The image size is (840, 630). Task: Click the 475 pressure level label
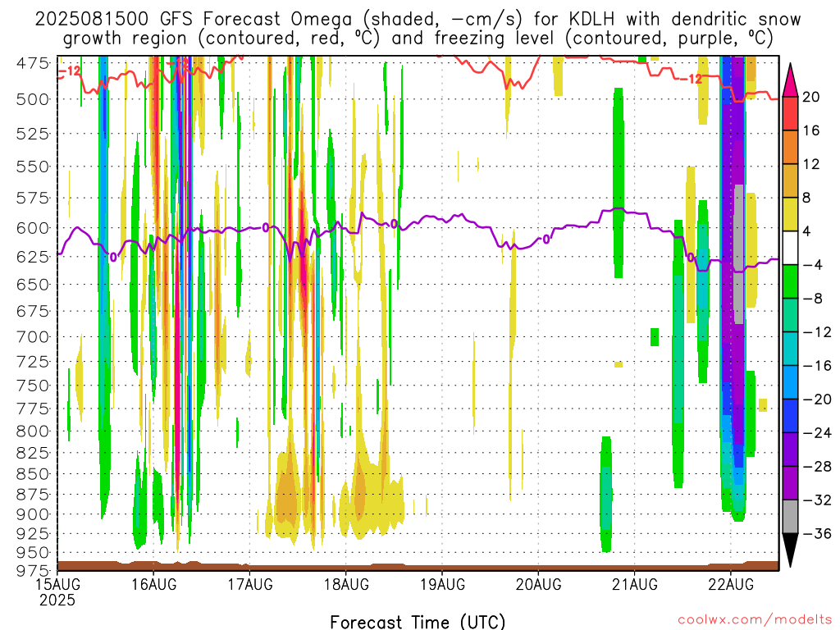tap(33, 63)
